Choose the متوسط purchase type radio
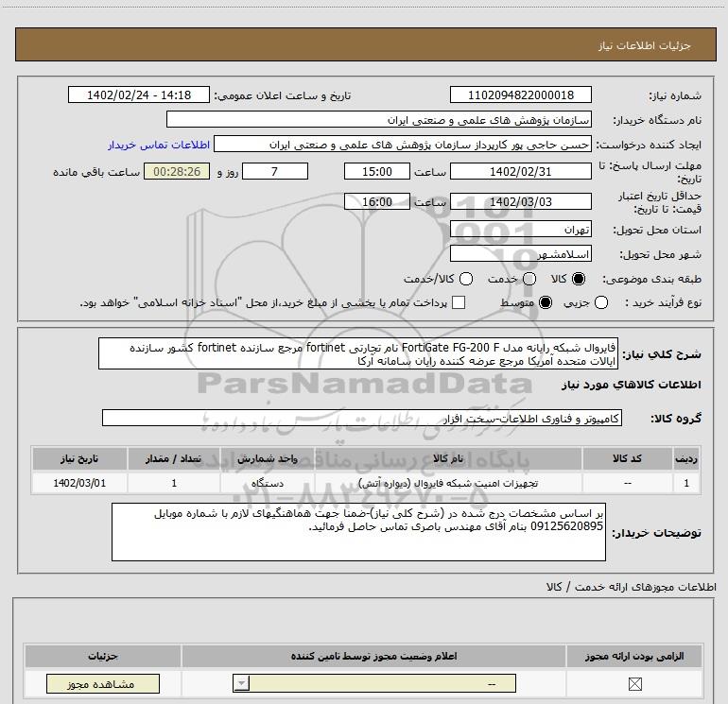 tap(546, 302)
